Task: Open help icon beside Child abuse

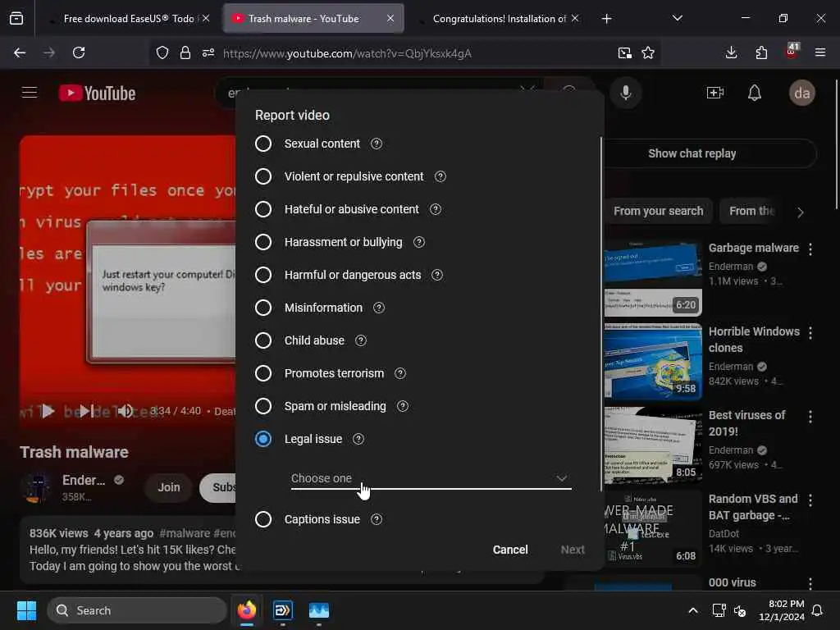Action: pyautogui.click(x=361, y=340)
